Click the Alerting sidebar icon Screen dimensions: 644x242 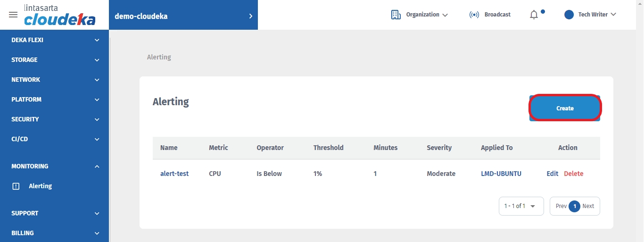click(16, 186)
